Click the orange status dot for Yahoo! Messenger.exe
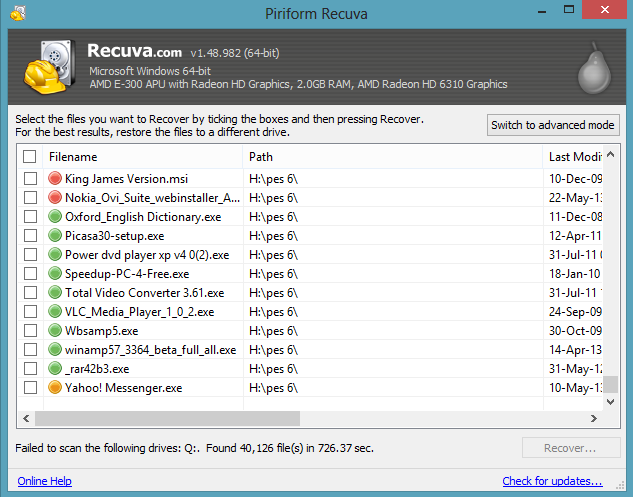Viewport: 633px width, 497px height. [x=54, y=387]
